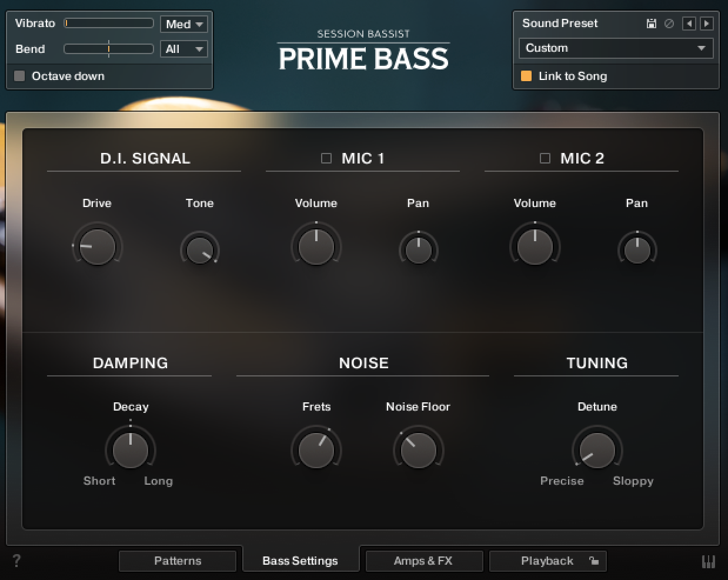Click the MIC 2 Volume knob
Image resolution: width=728 pixels, height=580 pixels.
click(535, 246)
